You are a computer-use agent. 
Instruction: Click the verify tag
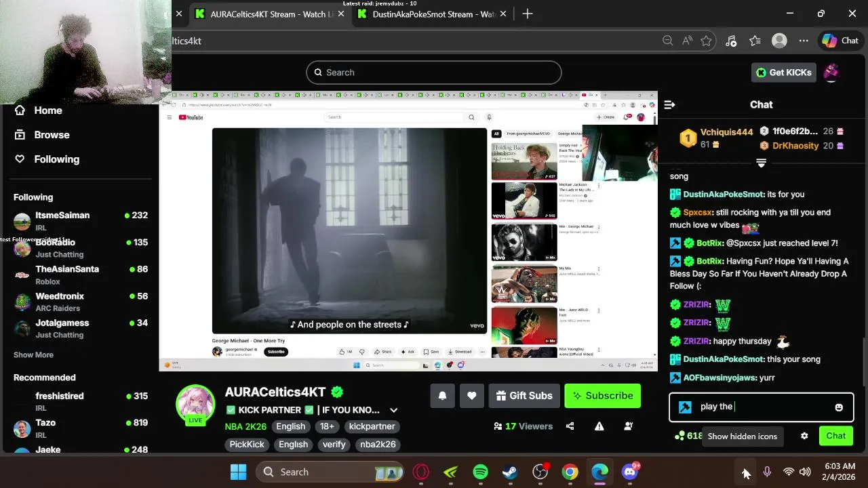click(334, 445)
